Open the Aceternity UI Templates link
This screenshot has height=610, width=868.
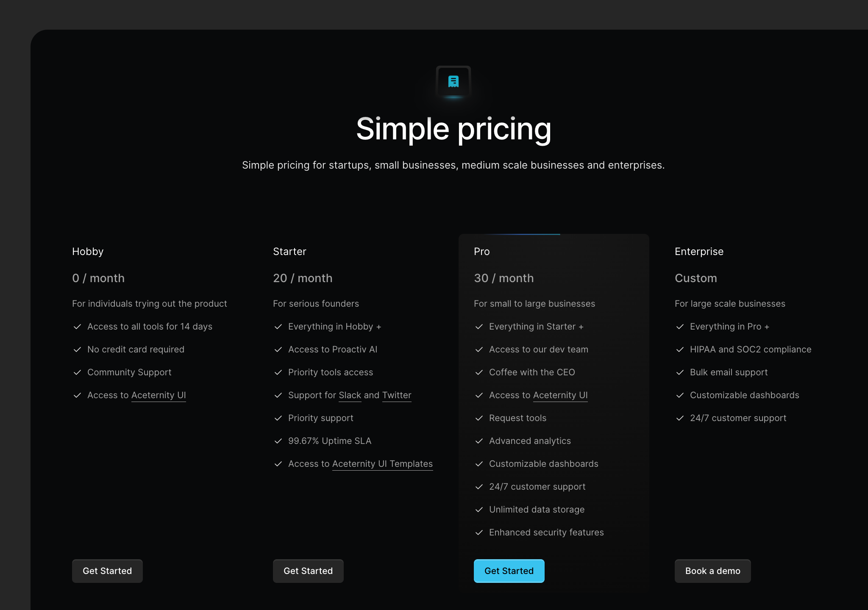pos(382,463)
